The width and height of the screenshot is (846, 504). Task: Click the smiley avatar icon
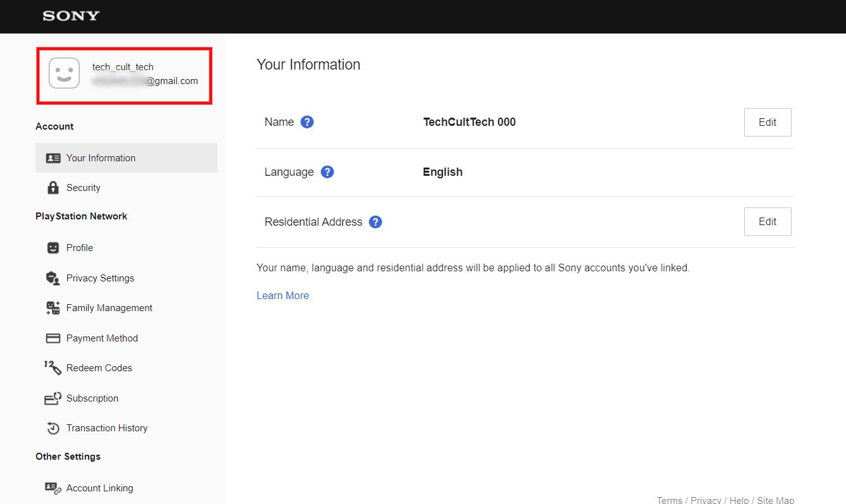(x=64, y=73)
